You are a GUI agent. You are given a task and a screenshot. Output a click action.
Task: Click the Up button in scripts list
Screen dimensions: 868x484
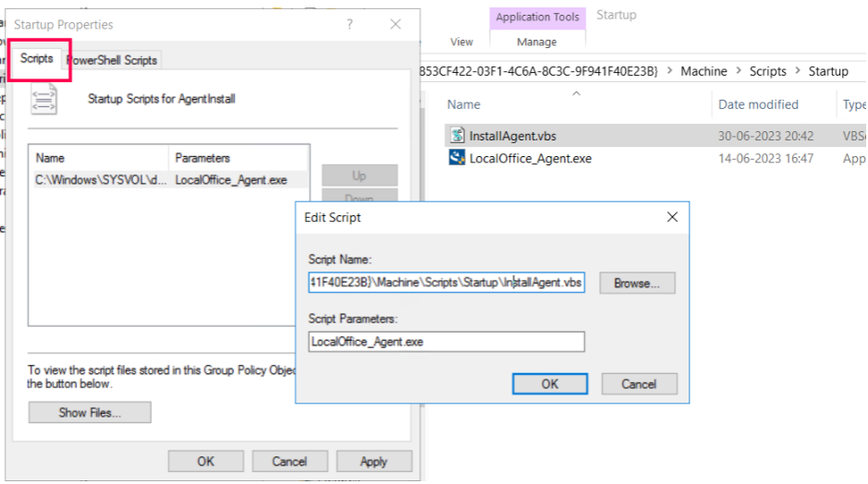coord(360,175)
